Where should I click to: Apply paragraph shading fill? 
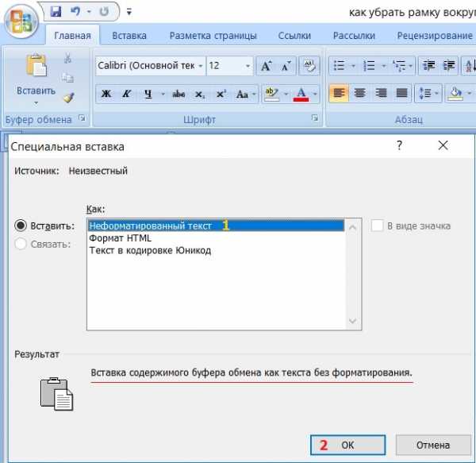[x=455, y=93]
